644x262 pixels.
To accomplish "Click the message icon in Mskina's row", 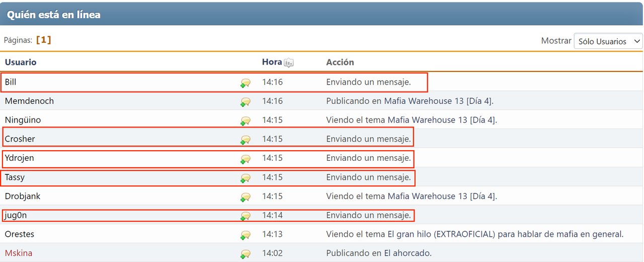I will 246,254.
